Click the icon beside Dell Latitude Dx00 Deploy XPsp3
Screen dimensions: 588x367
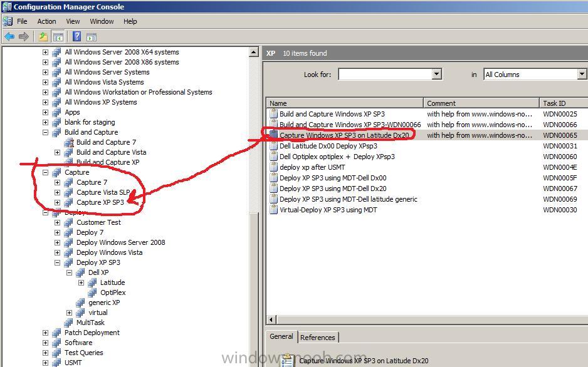pyautogui.click(x=273, y=146)
